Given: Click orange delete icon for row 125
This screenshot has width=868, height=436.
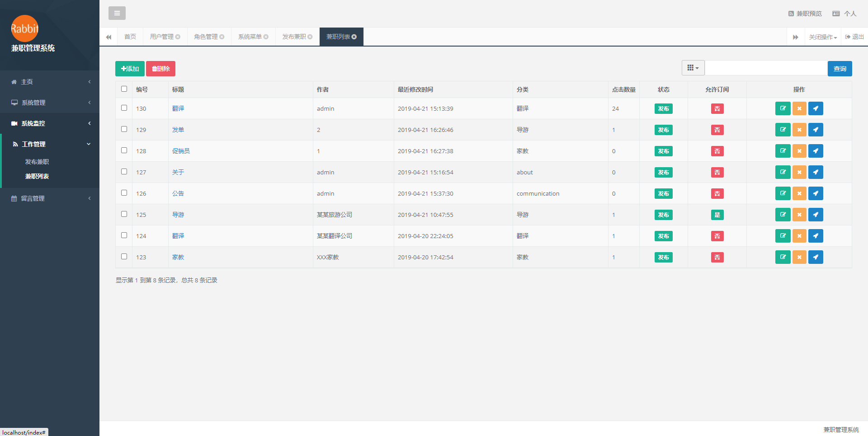Looking at the screenshot, I should click(x=799, y=215).
